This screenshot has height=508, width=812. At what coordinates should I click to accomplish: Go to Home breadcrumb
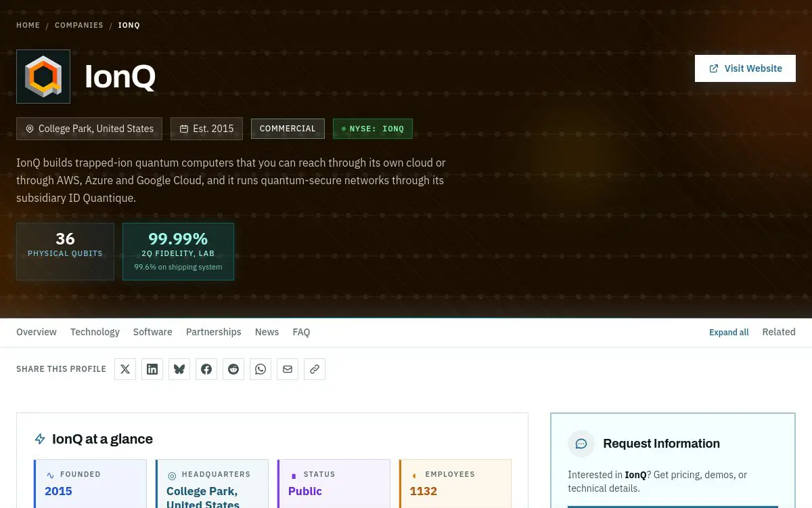28,25
